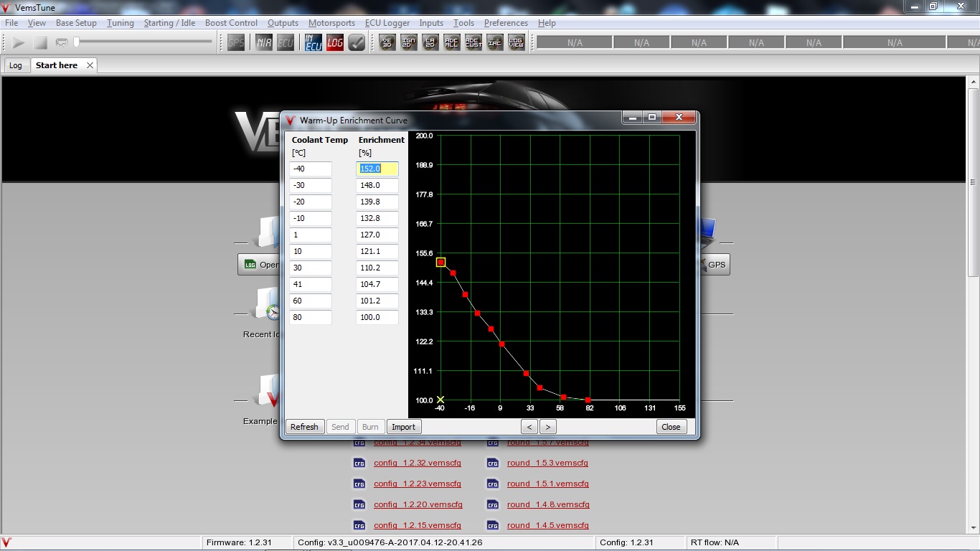
Task: Select the 148.0 enrichment value field
Action: pyautogui.click(x=377, y=185)
